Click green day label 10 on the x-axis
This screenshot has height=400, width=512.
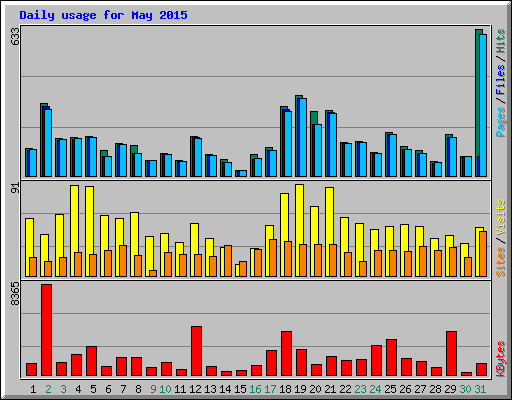click(165, 389)
